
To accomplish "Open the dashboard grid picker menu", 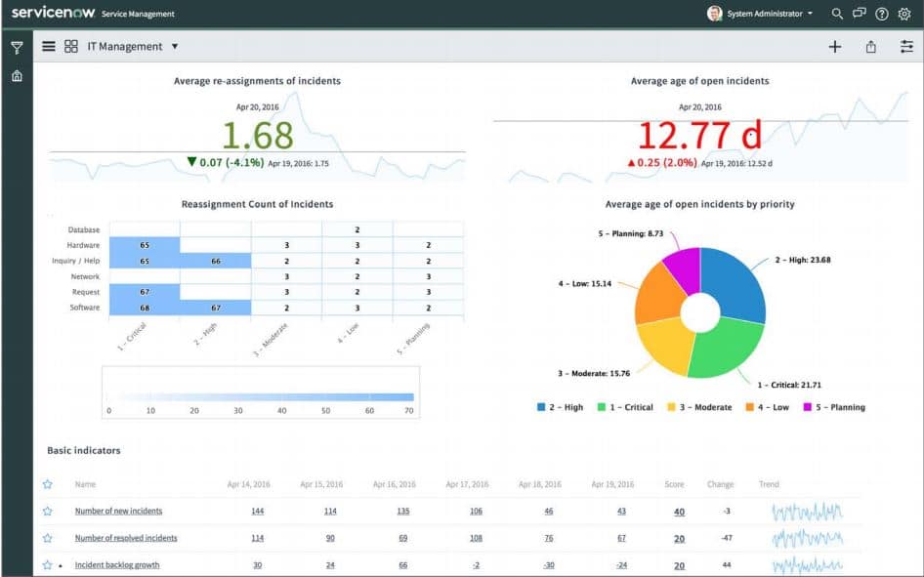I will click(x=69, y=46).
